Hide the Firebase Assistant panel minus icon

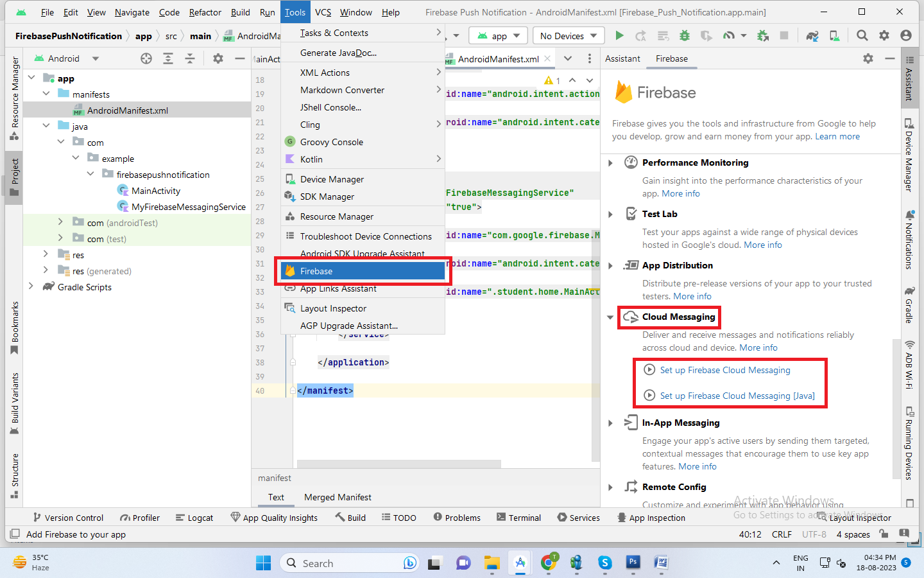tap(890, 58)
